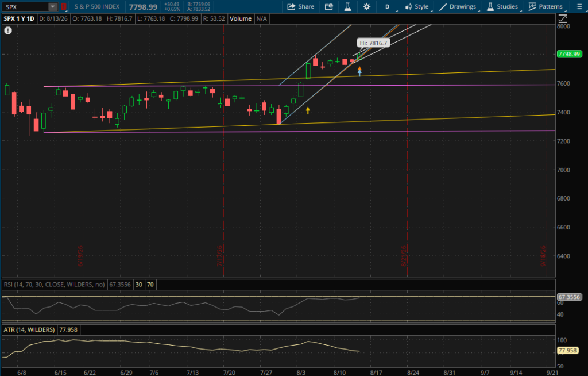This screenshot has width=588, height=376.
Task: Click the Volume label in header
Action: [x=241, y=18]
